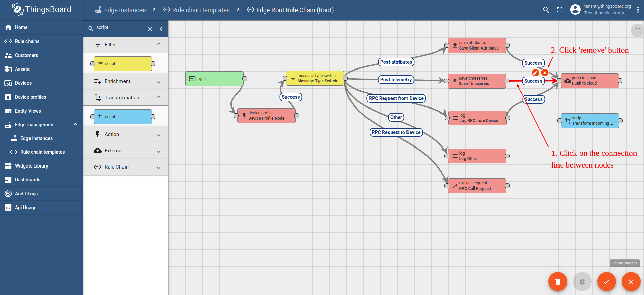Select the Transform incoming script node

tap(590, 121)
